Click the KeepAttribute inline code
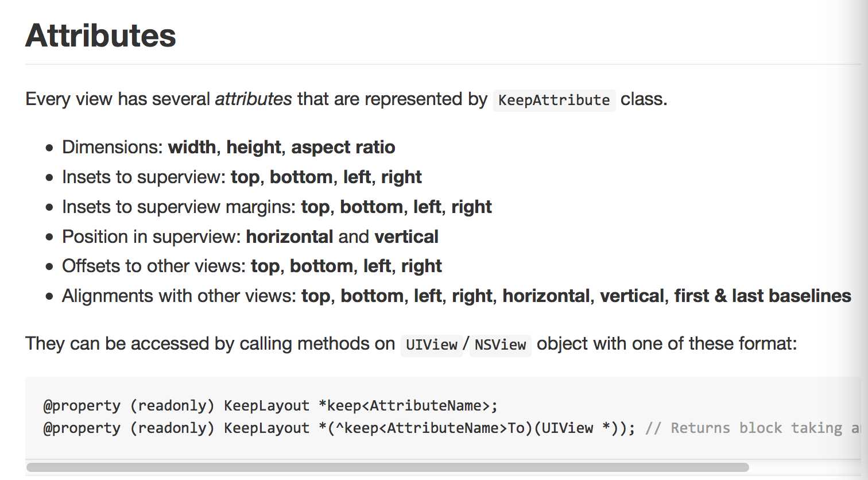This screenshot has width=868, height=480. click(x=554, y=100)
